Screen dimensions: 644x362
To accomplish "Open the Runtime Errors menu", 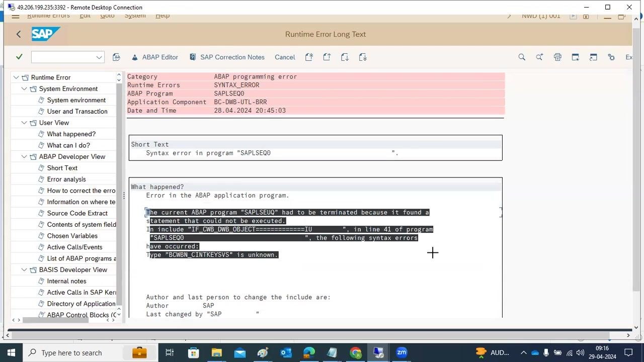I will coord(48,16).
